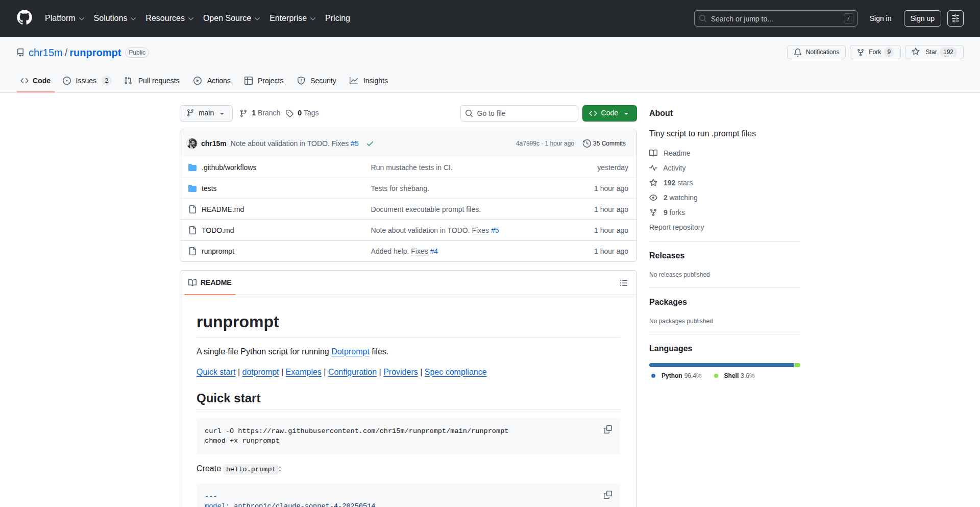
Task: Open the green Code dropdown
Action: pyautogui.click(x=609, y=113)
